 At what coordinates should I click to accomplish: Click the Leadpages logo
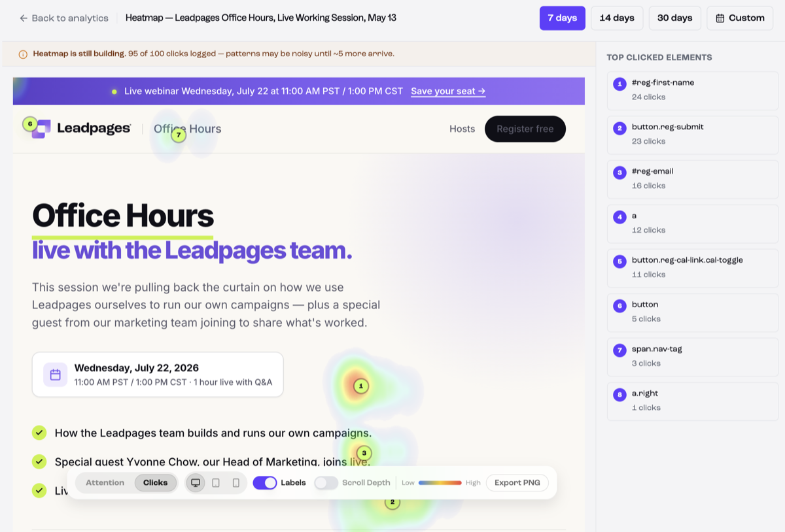pos(81,129)
